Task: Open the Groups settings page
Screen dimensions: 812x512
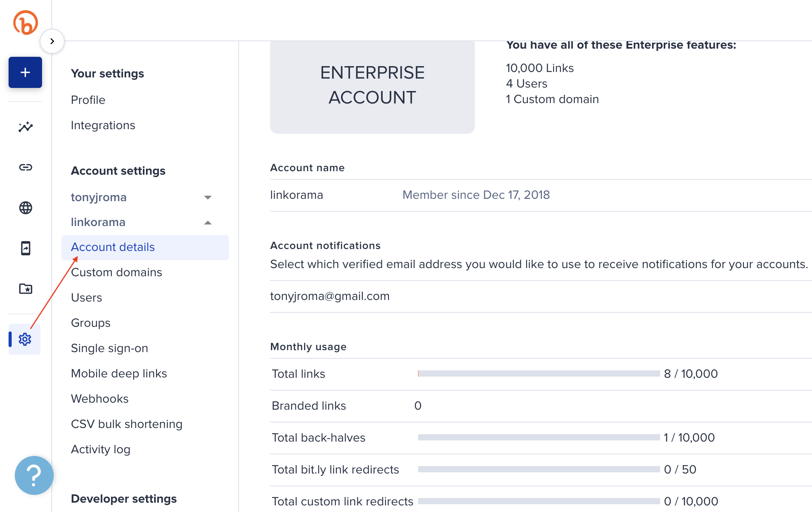Action: coord(91,323)
